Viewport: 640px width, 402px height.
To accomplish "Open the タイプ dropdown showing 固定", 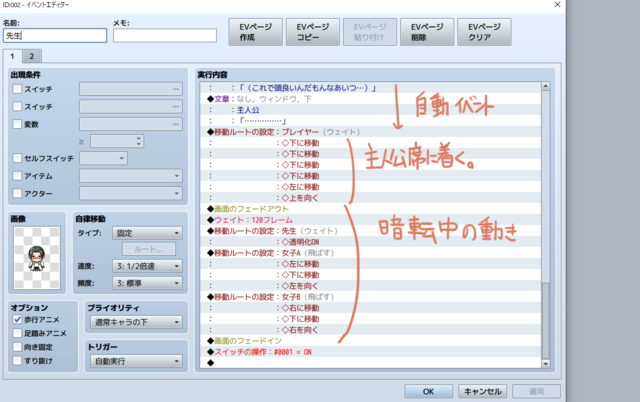I will click(147, 233).
